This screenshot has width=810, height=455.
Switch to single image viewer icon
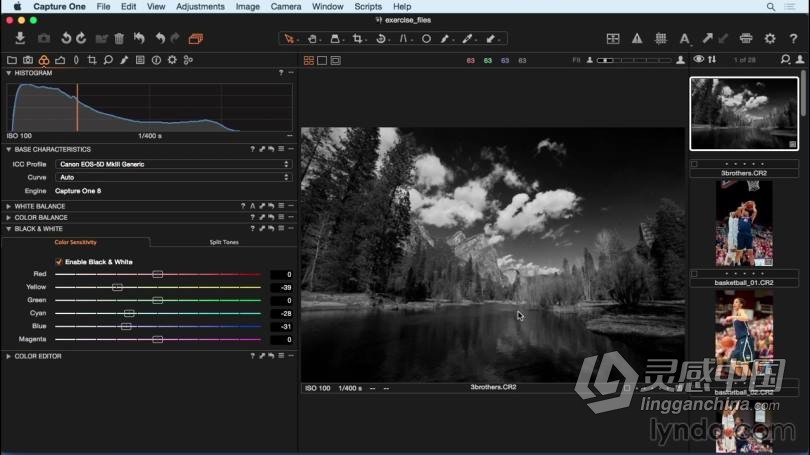click(322, 60)
